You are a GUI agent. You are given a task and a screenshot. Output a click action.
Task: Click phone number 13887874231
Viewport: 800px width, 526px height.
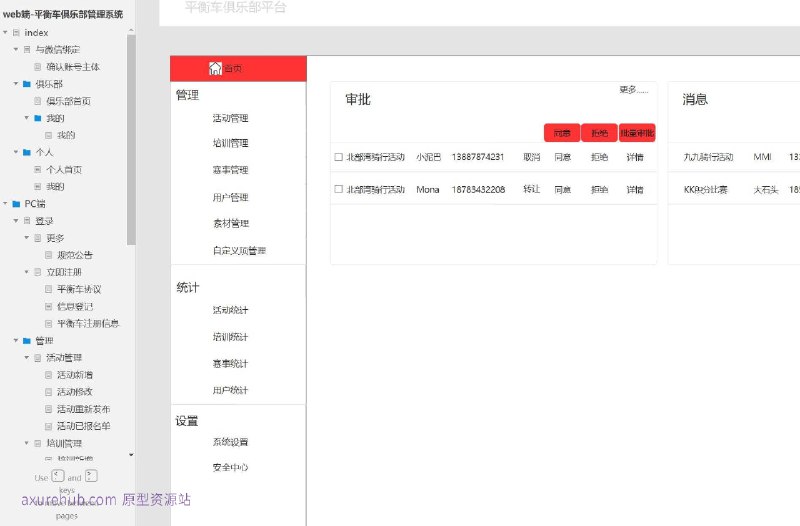[x=478, y=157]
